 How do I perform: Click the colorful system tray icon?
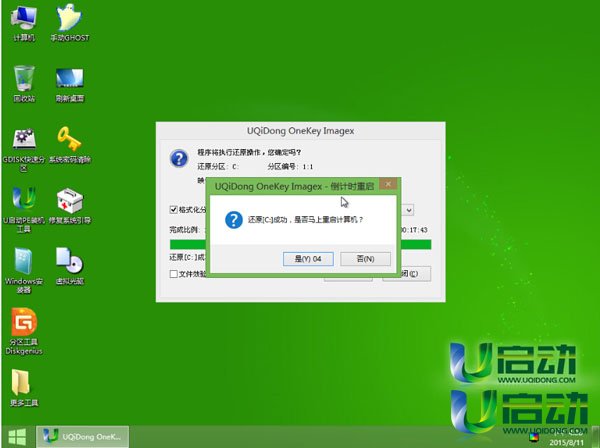(x=534, y=437)
